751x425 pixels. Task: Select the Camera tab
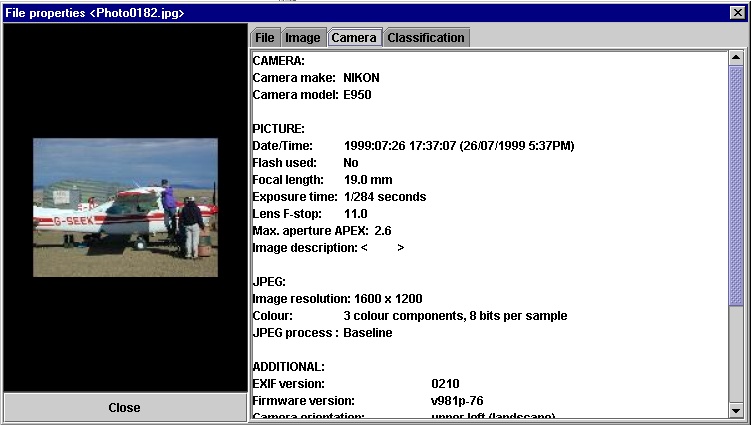coord(354,38)
